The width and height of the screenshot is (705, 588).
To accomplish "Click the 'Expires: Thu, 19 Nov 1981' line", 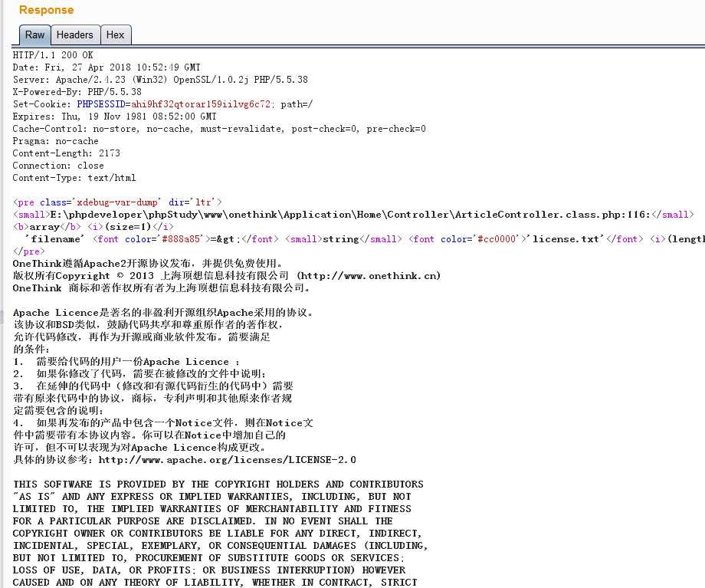I will click(x=115, y=117).
